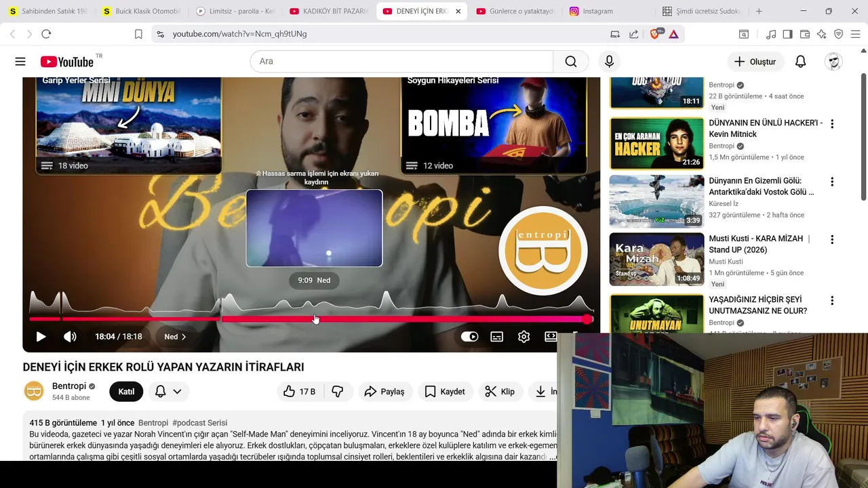
Task: Switch to KADIKÖY BİT PAZARI tab
Action: (x=328, y=12)
